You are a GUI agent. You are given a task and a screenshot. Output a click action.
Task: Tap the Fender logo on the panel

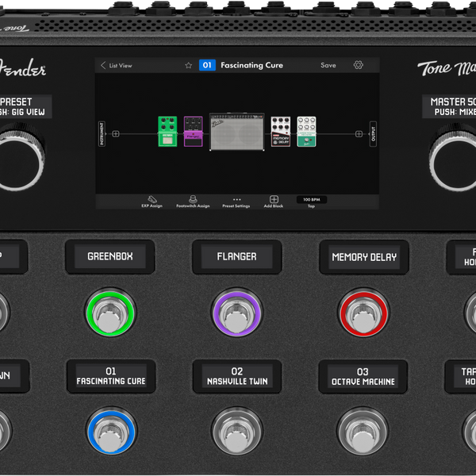click(23, 68)
